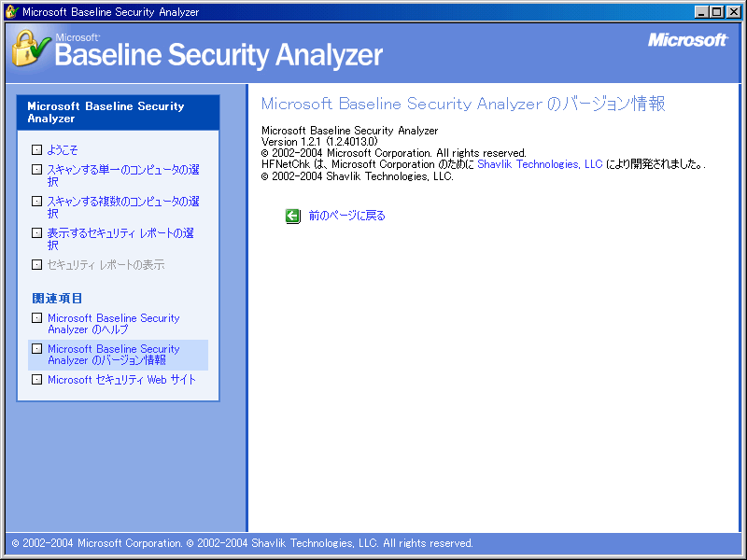Maximize the Baseline Security Analyzer window
Image resolution: width=747 pixels, height=560 pixels.
(x=716, y=12)
